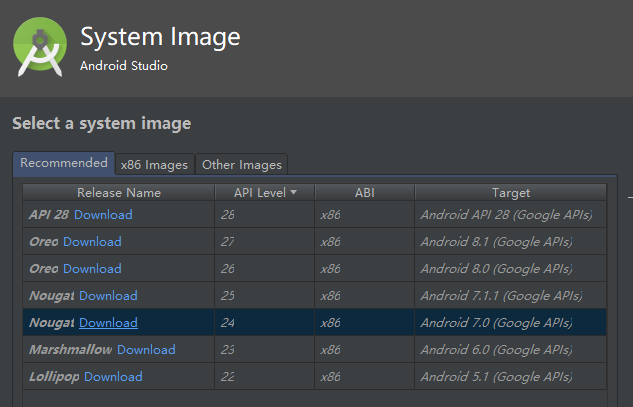Click the x86 ABI cell in the Android 7.1.1 row
Viewport: 633px width, 407px height.
click(365, 296)
